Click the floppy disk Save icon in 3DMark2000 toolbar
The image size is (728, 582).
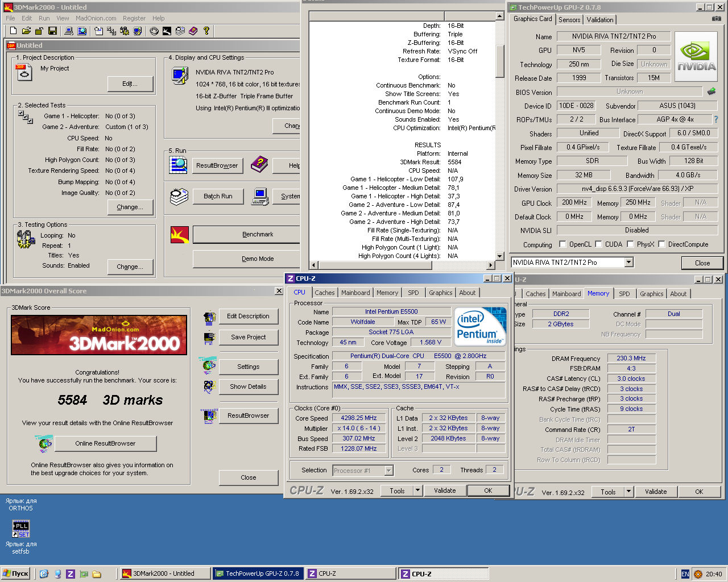point(52,31)
